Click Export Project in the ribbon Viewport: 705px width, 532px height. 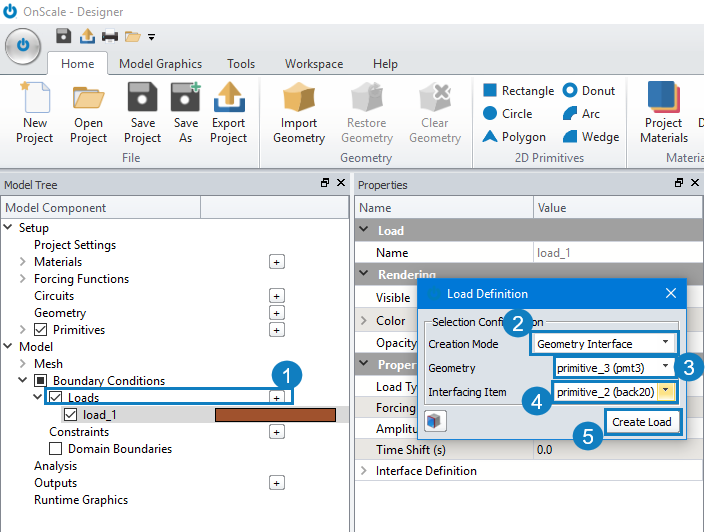pos(229,113)
